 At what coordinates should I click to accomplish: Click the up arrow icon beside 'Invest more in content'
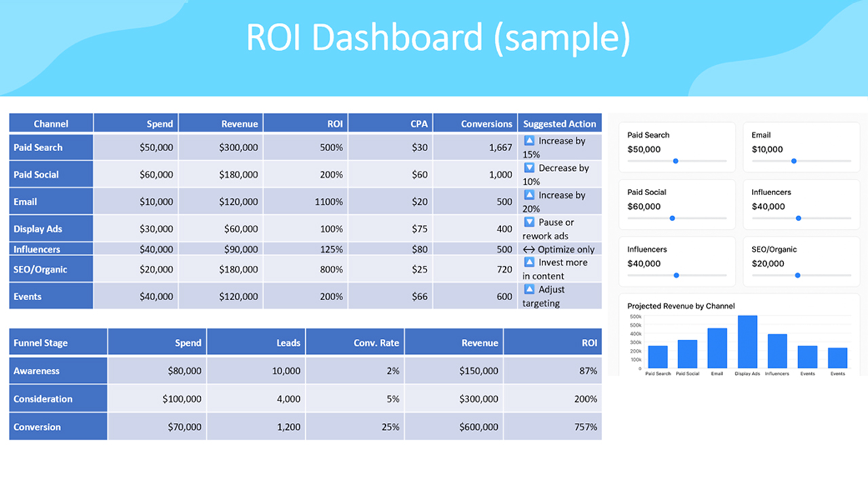[x=530, y=262]
